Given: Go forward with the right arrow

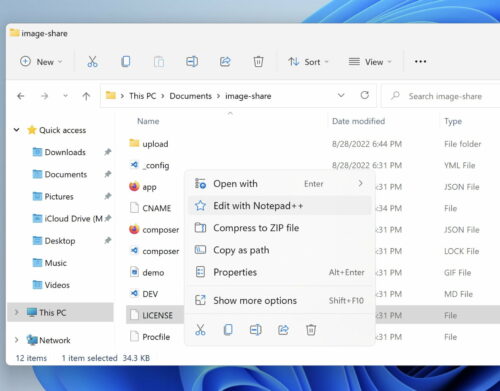Looking at the screenshot, I should point(44,96).
